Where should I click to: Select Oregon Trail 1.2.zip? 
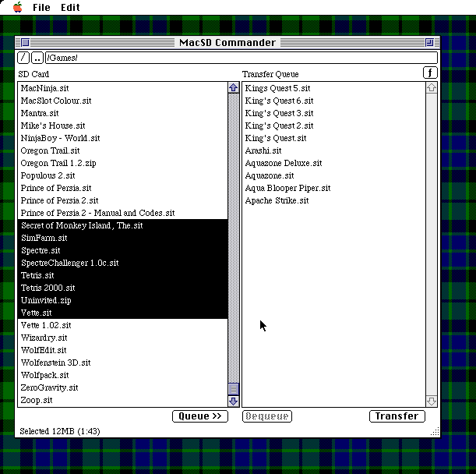pyautogui.click(x=122, y=163)
